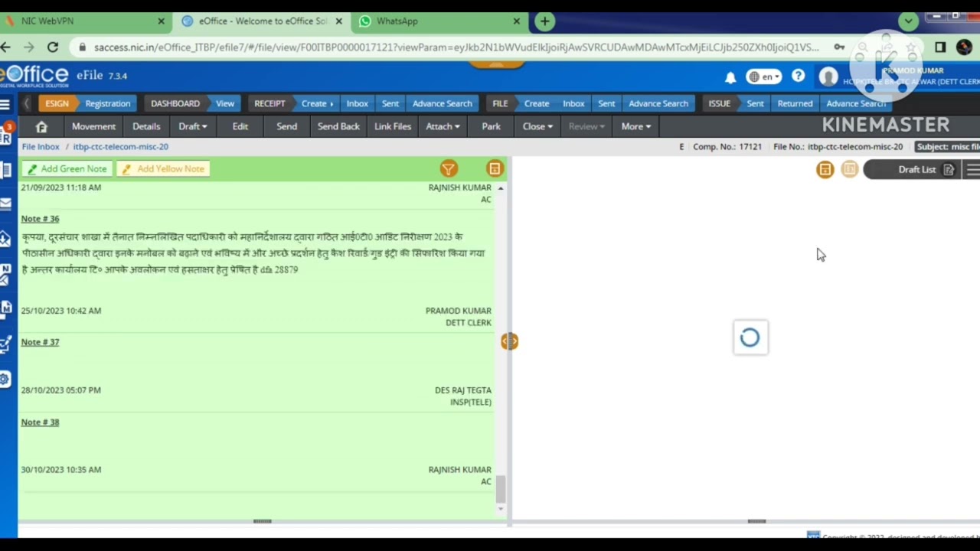Click the orange pane splitter handle
This screenshot has width=980, height=551.
tap(509, 341)
